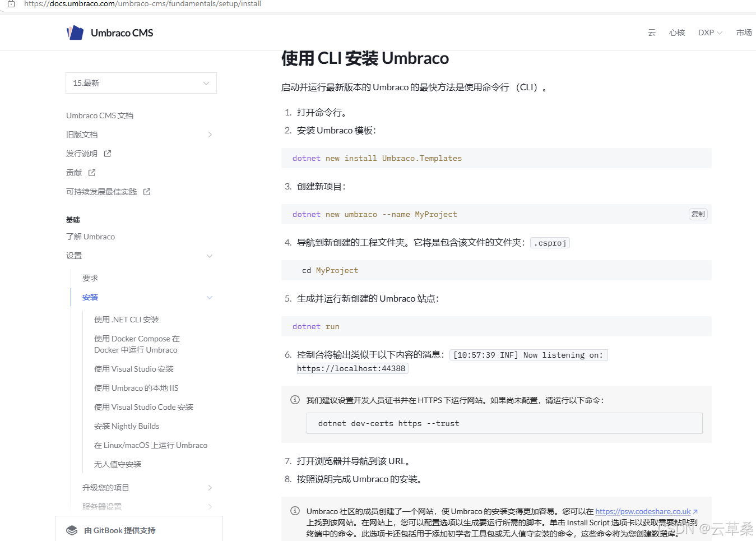Click the https://localhost:44388 inline code
756x541 pixels.
(x=351, y=368)
